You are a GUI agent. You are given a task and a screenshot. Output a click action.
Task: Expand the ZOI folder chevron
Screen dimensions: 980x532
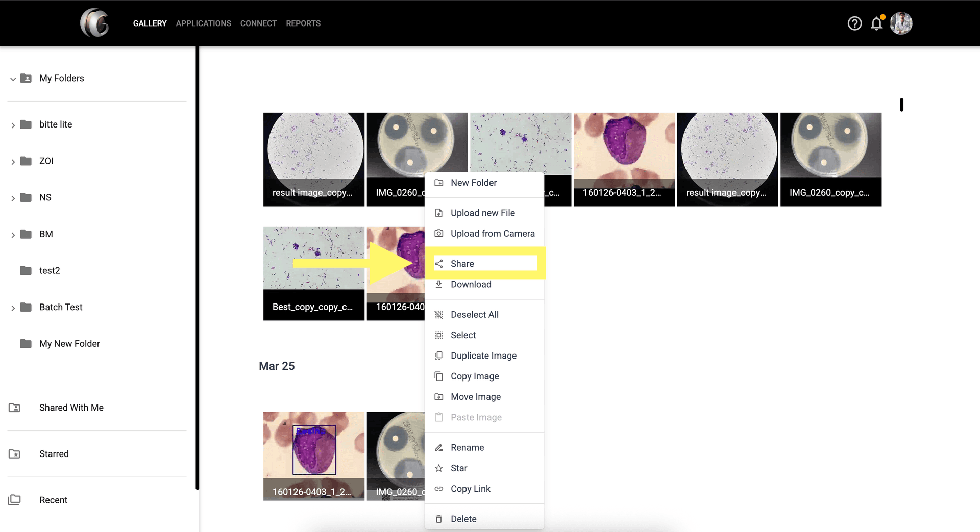point(13,162)
